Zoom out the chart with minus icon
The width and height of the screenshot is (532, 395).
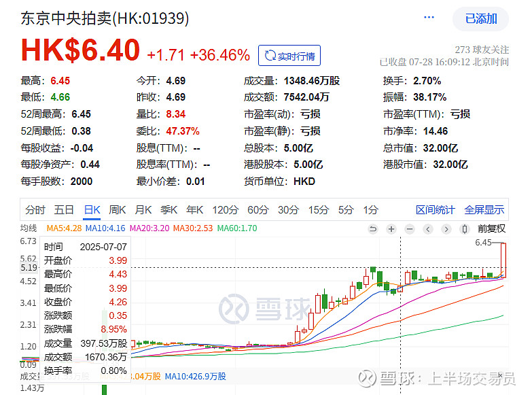[410, 229]
